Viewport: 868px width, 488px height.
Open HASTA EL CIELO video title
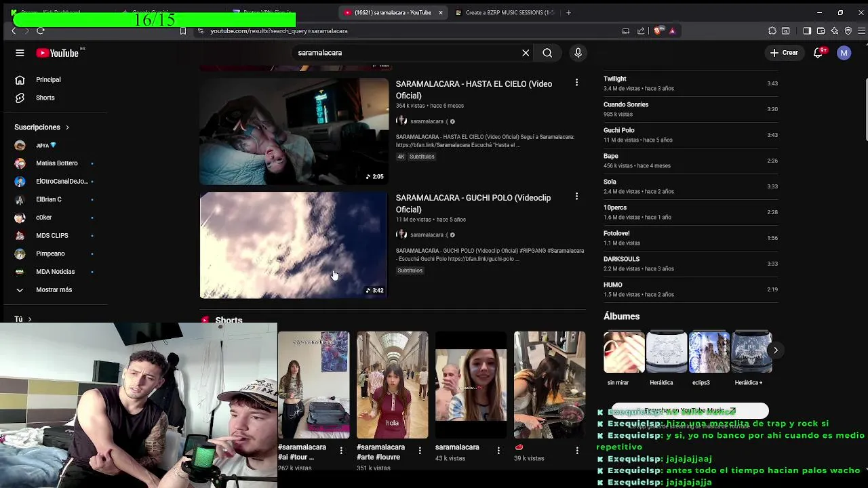474,89
